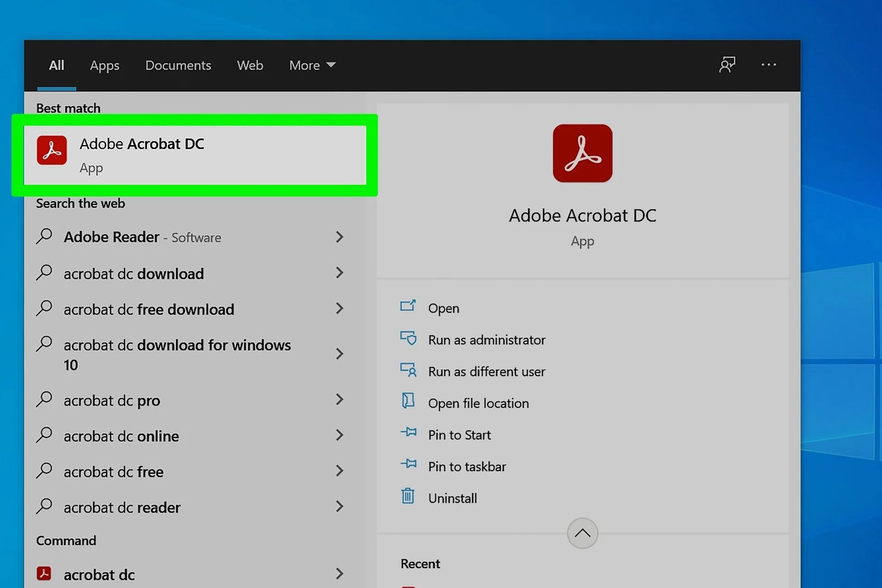Click search icon beside acrobat dc download
This screenshot has width=882, height=588.
coord(44,272)
